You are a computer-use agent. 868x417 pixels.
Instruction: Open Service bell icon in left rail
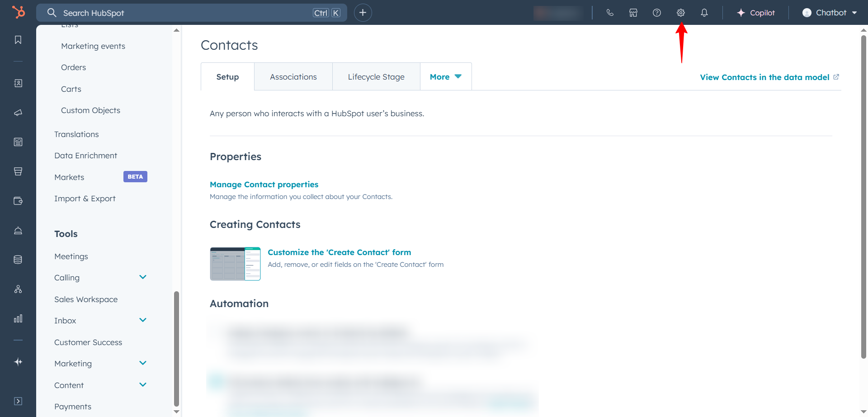18,231
